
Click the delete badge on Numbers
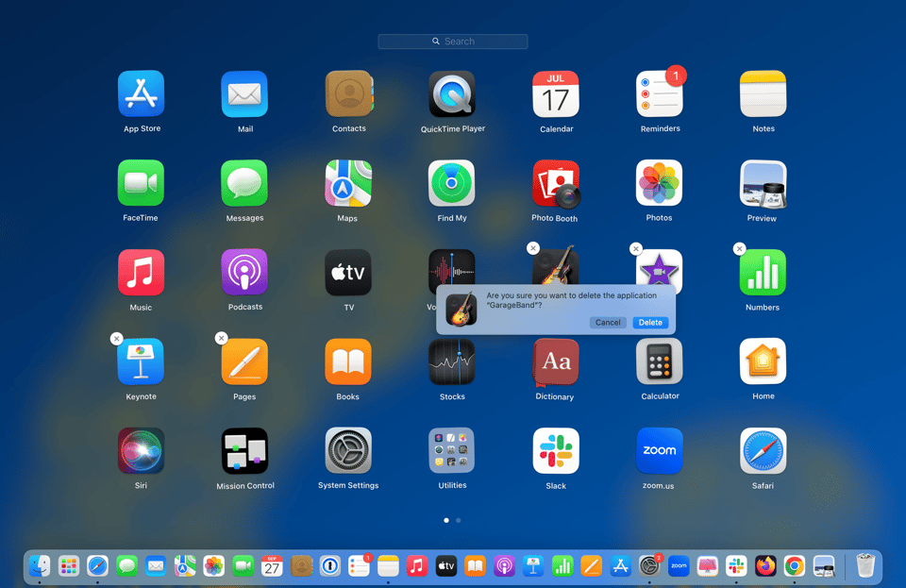(739, 248)
